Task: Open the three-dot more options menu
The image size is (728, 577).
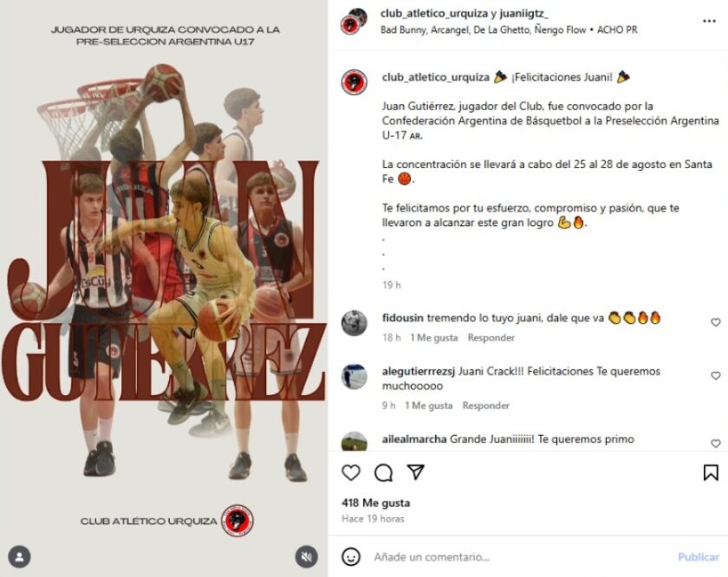Action: pos(709,21)
